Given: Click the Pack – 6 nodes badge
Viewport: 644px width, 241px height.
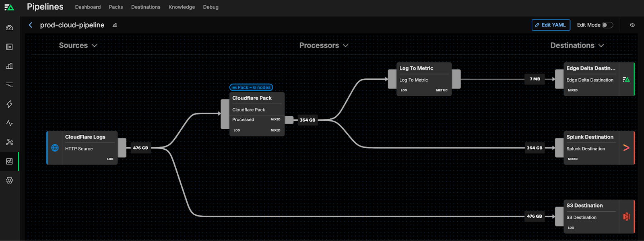Looking at the screenshot, I should 251,87.
